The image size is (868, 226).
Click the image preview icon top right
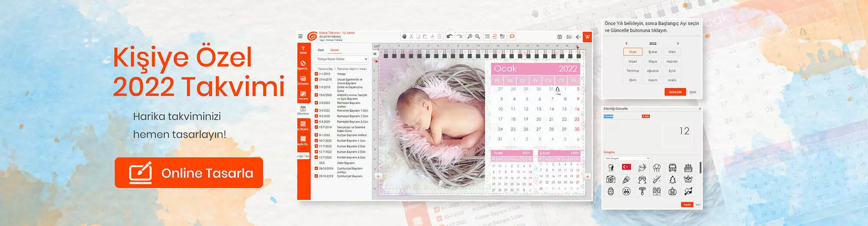click(569, 37)
